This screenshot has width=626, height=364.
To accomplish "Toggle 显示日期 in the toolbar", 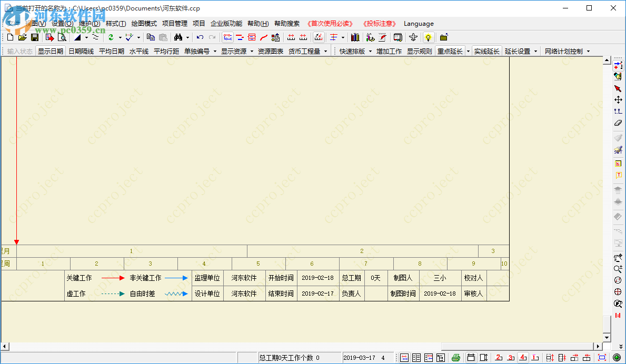I will [x=51, y=51].
